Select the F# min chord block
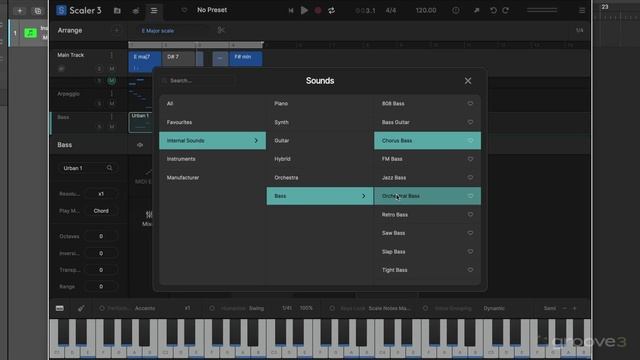Screen dimensions: 640x360 [x=245, y=58]
